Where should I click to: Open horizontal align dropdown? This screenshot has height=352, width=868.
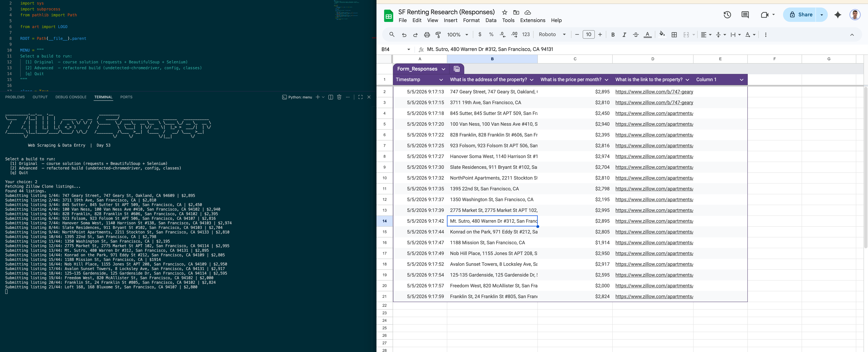pyautogui.click(x=706, y=35)
